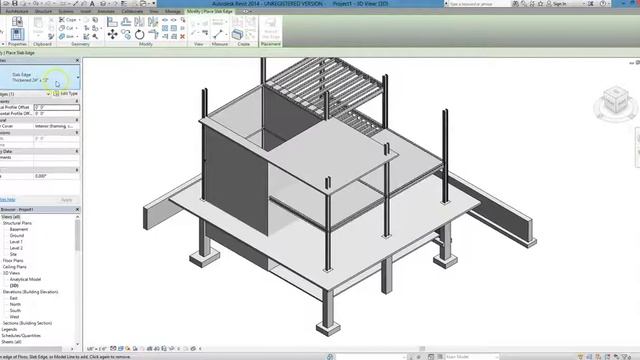640x360 pixels.
Task: Click the Save icon in quick access toolbar
Action: 15,3
